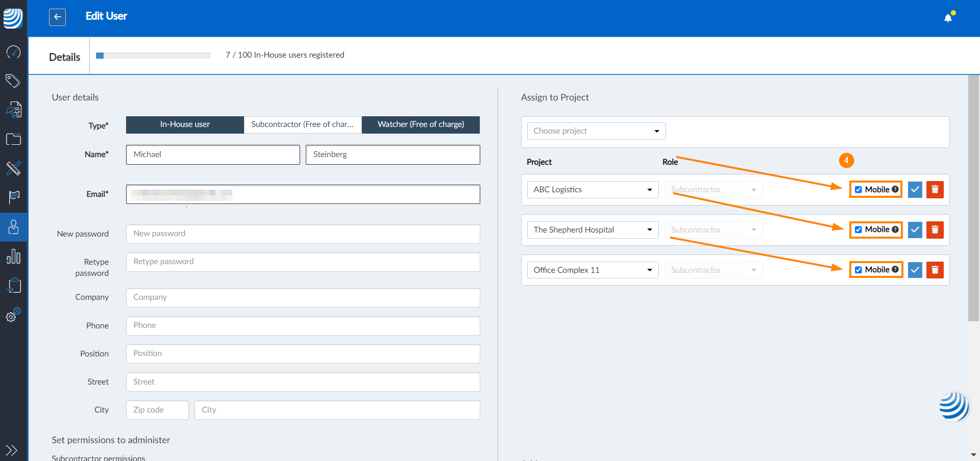Open the folder icon in sidebar
This screenshot has width=980, height=461.
[x=14, y=139]
